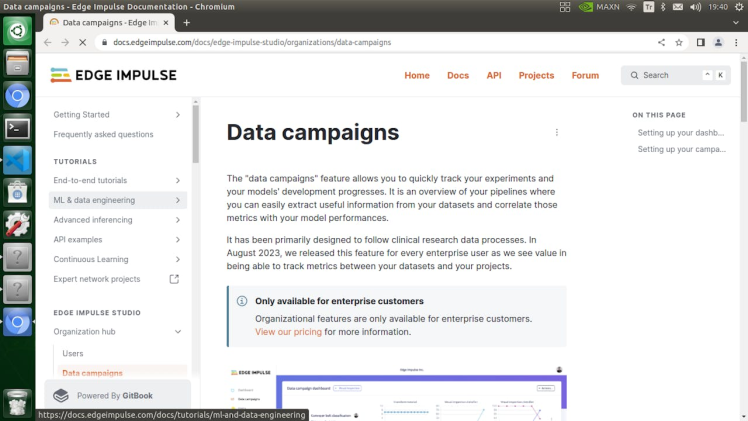Follow the View our pricing link
The width and height of the screenshot is (748, 421).
tap(288, 332)
